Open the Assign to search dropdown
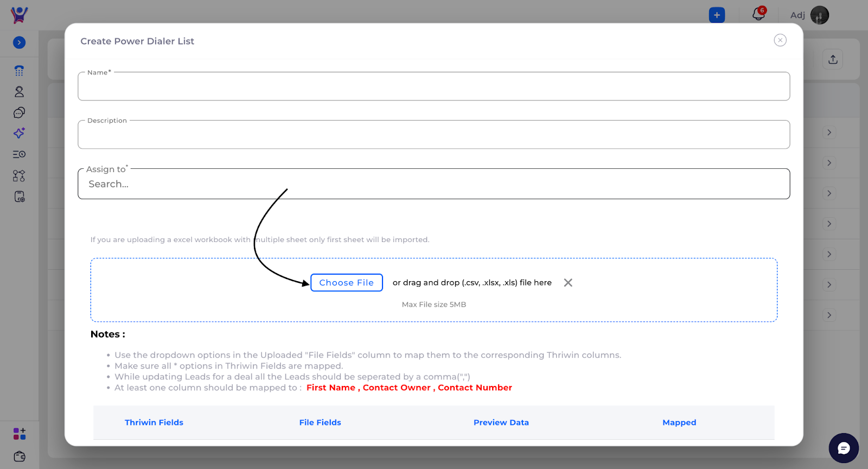Image resolution: width=868 pixels, height=469 pixels. [x=434, y=184]
